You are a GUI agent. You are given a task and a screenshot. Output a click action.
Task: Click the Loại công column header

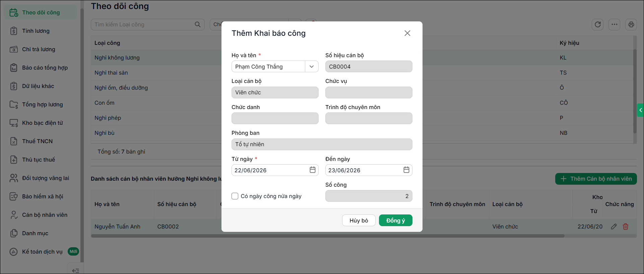107,43
